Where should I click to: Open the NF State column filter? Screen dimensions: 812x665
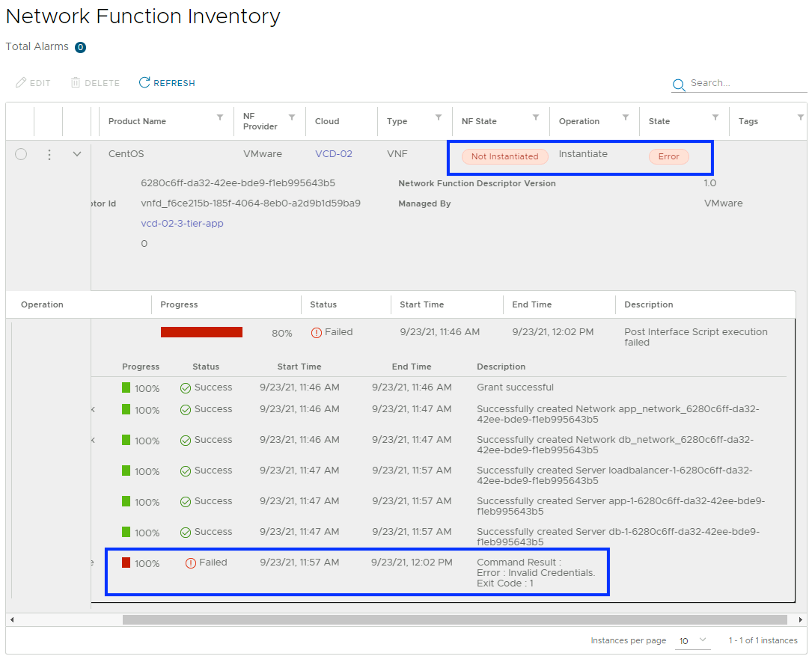click(536, 117)
